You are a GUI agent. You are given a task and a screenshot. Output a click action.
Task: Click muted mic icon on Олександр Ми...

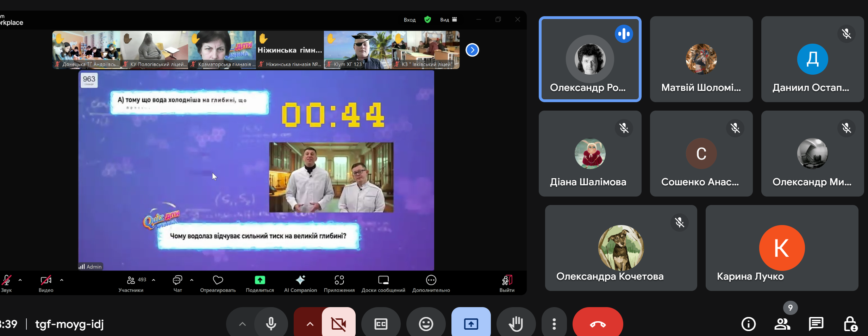846,128
